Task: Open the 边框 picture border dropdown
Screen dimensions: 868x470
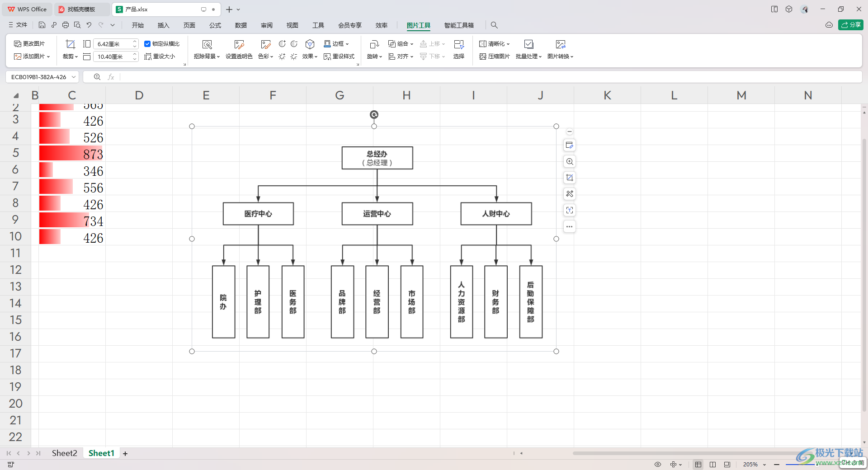Action: pos(336,44)
